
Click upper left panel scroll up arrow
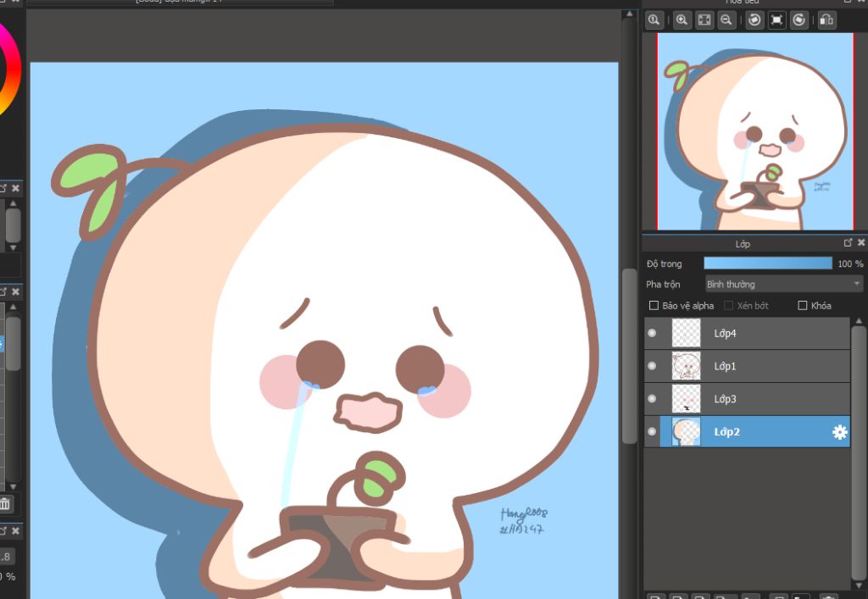point(14,203)
